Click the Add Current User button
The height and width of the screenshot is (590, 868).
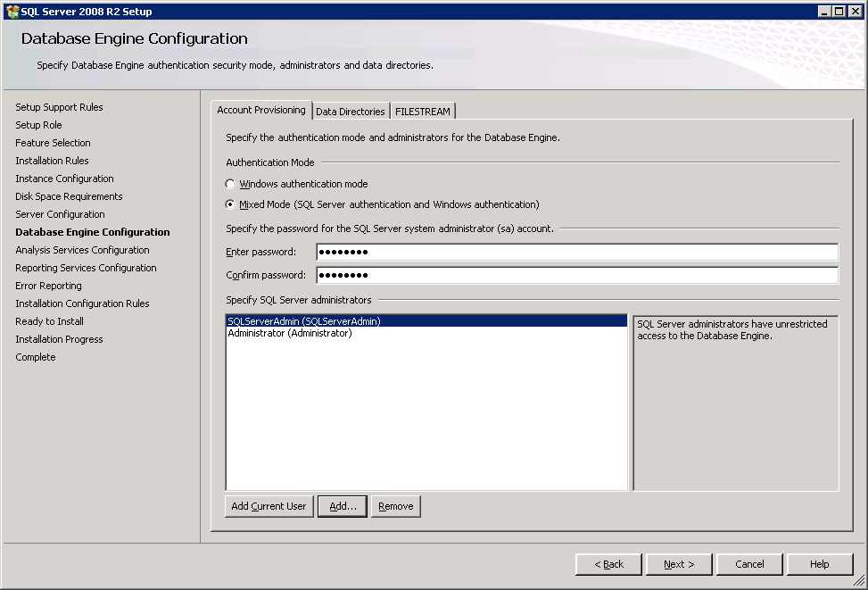click(269, 506)
